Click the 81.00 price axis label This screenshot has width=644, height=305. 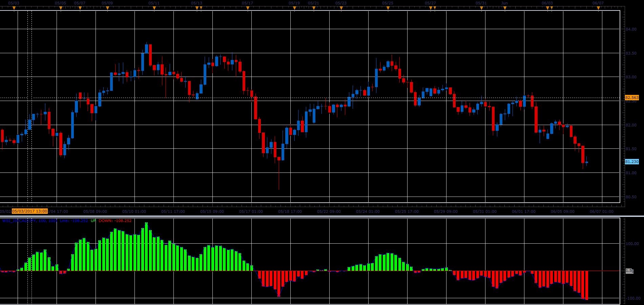point(631,173)
